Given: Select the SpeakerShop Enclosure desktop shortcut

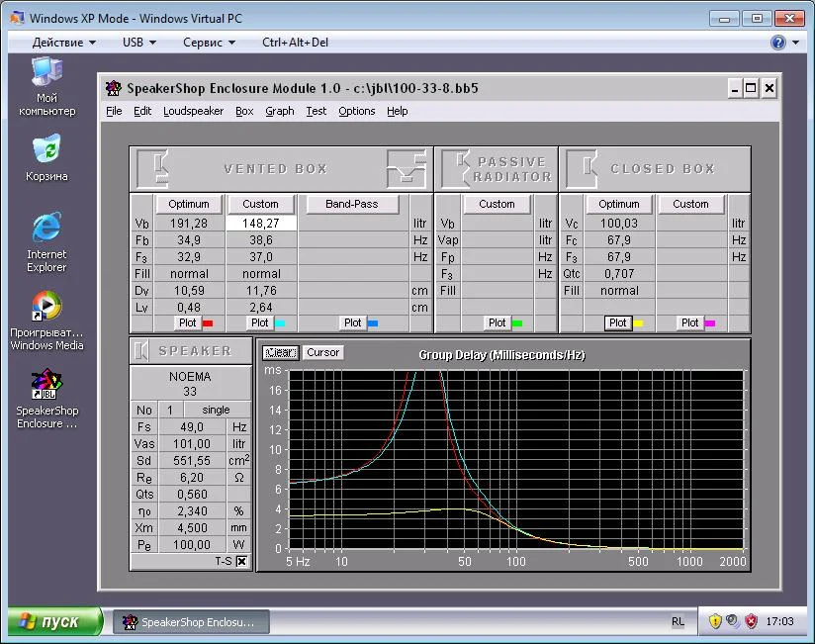Looking at the screenshot, I should (x=46, y=384).
